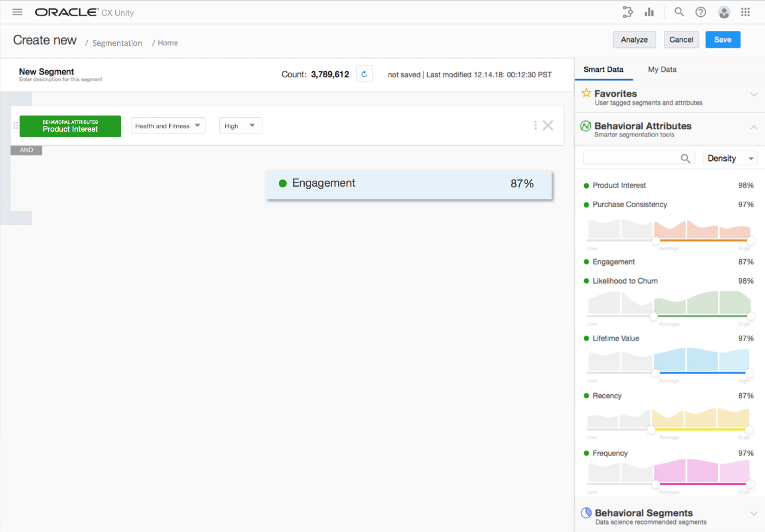
Task: Click the green dot beside Frequency
Action: [x=586, y=453]
